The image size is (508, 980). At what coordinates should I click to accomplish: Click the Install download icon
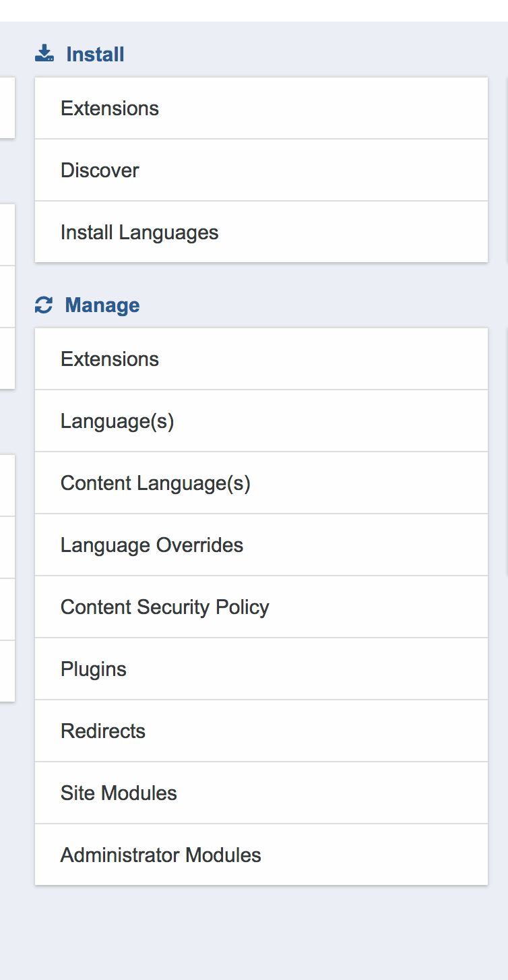pyautogui.click(x=44, y=54)
